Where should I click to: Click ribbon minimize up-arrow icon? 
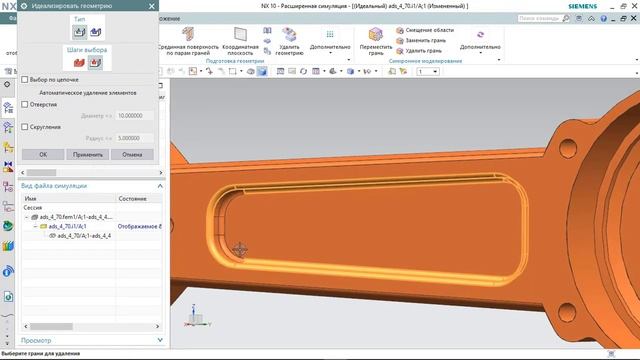pyautogui.click(x=591, y=19)
